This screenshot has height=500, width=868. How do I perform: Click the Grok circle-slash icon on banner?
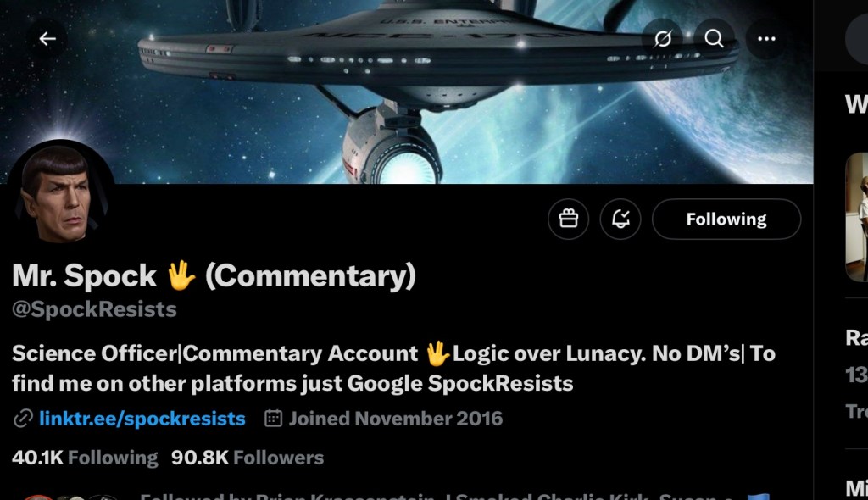pyautogui.click(x=663, y=38)
